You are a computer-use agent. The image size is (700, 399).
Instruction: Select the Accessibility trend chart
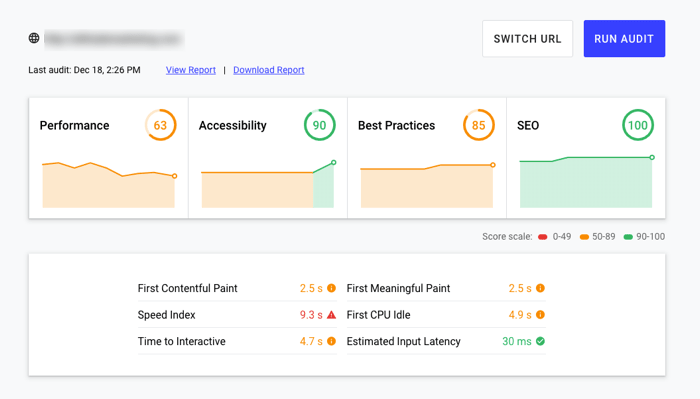point(268,184)
